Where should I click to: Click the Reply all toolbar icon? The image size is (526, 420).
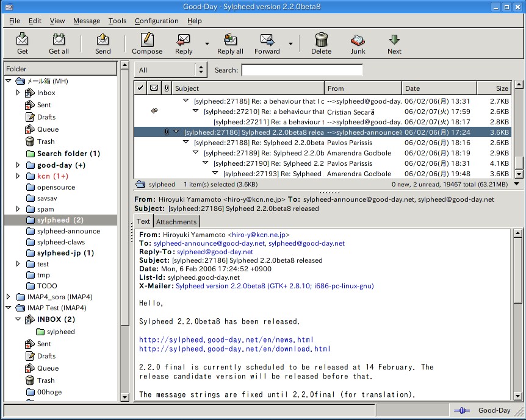pos(229,43)
